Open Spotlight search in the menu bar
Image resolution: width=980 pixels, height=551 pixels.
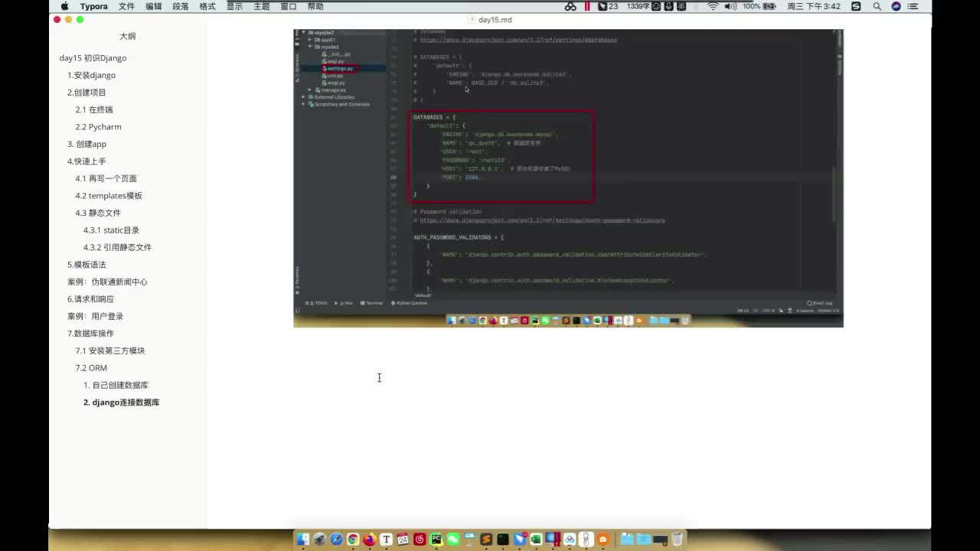[877, 6]
